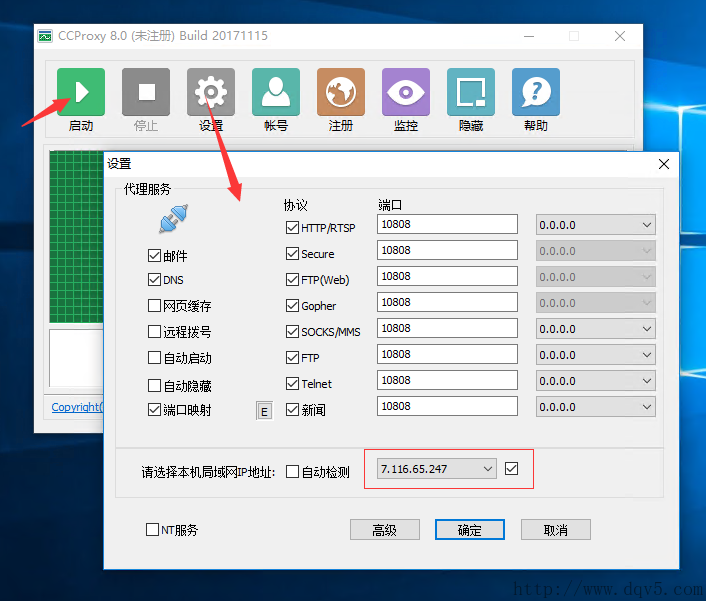Open the 帐号 account icon

point(276,92)
